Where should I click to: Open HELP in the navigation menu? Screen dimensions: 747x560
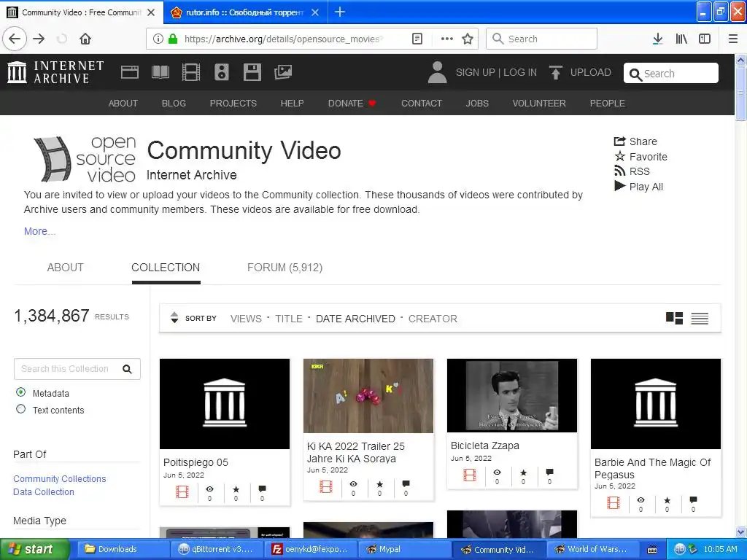click(x=292, y=104)
